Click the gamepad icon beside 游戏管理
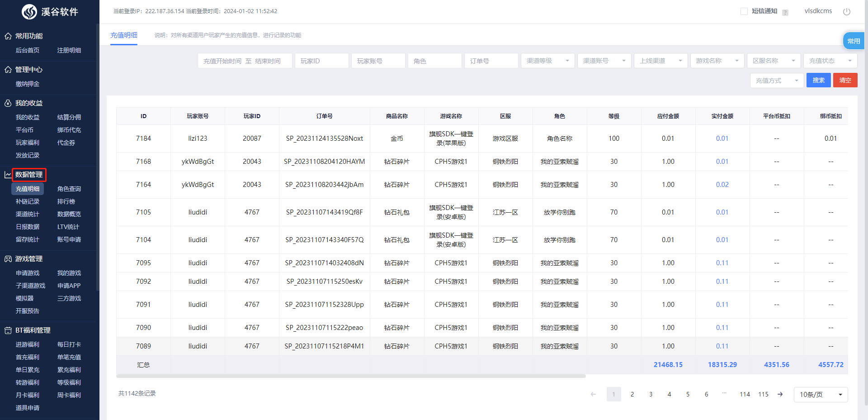 tap(8, 259)
